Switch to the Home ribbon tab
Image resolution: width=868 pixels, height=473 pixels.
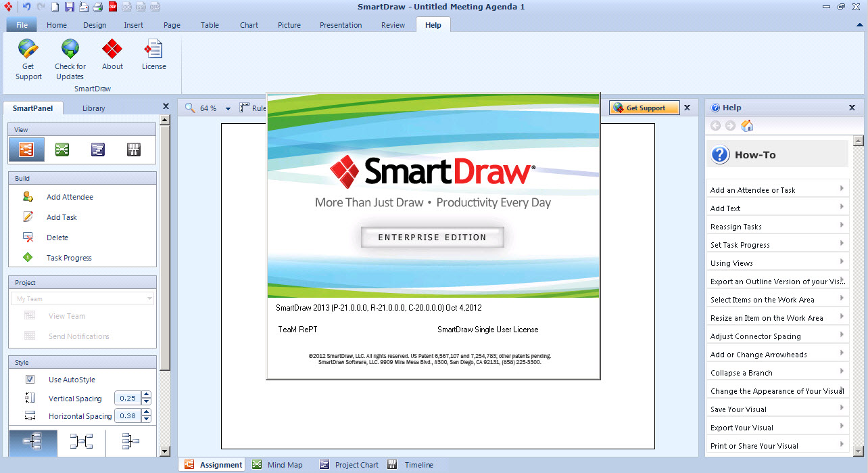tap(57, 25)
